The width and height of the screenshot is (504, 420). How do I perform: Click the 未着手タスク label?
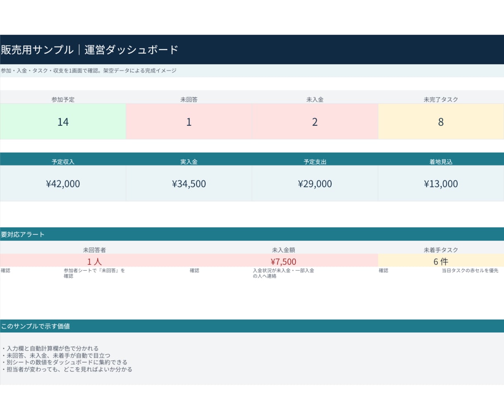click(x=441, y=250)
